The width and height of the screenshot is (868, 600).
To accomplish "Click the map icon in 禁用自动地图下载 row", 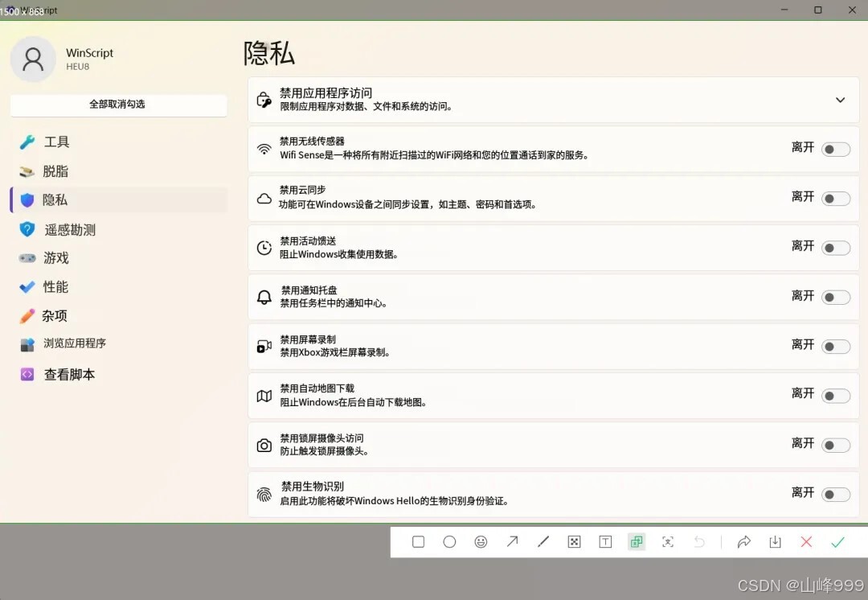I will tap(264, 396).
